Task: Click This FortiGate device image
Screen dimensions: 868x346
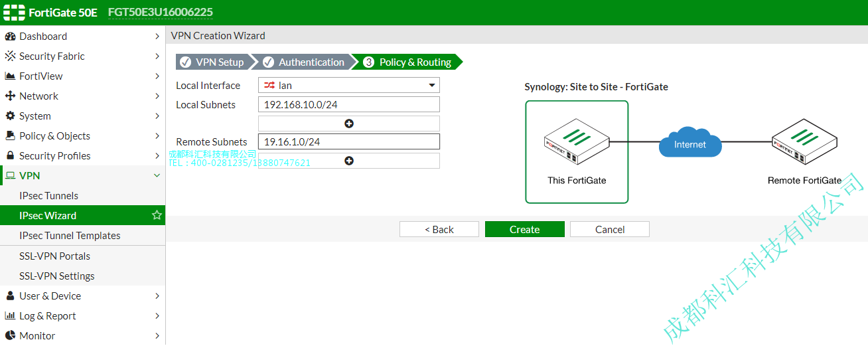Action: [x=577, y=141]
